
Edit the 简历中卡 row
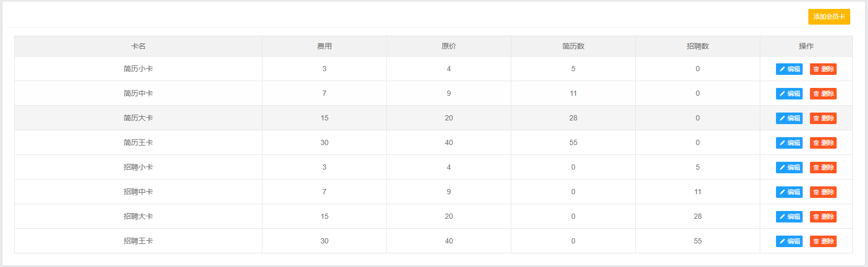point(789,94)
